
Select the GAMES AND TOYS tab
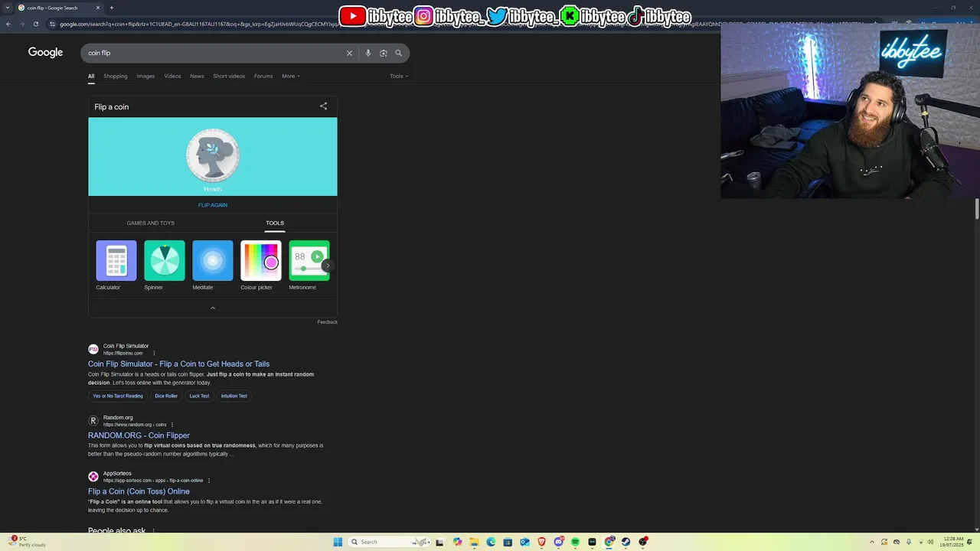[x=151, y=223]
